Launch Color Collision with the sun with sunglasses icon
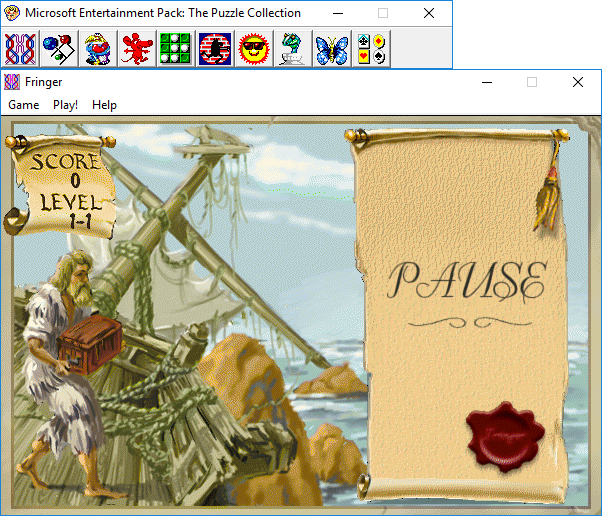 click(x=254, y=49)
